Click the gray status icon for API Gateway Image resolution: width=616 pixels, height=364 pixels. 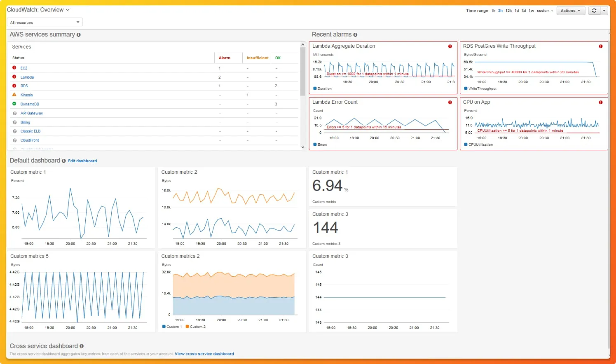click(x=15, y=113)
